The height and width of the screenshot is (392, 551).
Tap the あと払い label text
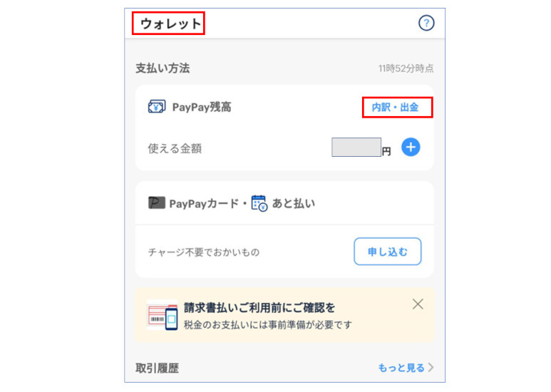click(294, 203)
